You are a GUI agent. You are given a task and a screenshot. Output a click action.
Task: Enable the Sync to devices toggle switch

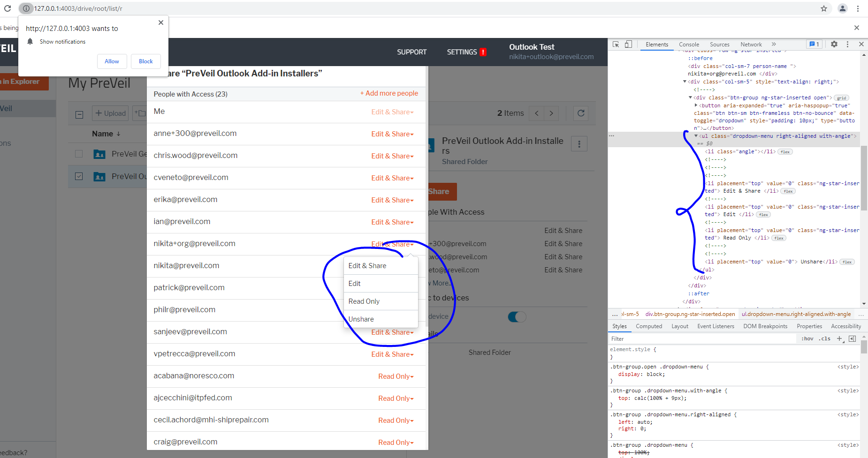516,316
